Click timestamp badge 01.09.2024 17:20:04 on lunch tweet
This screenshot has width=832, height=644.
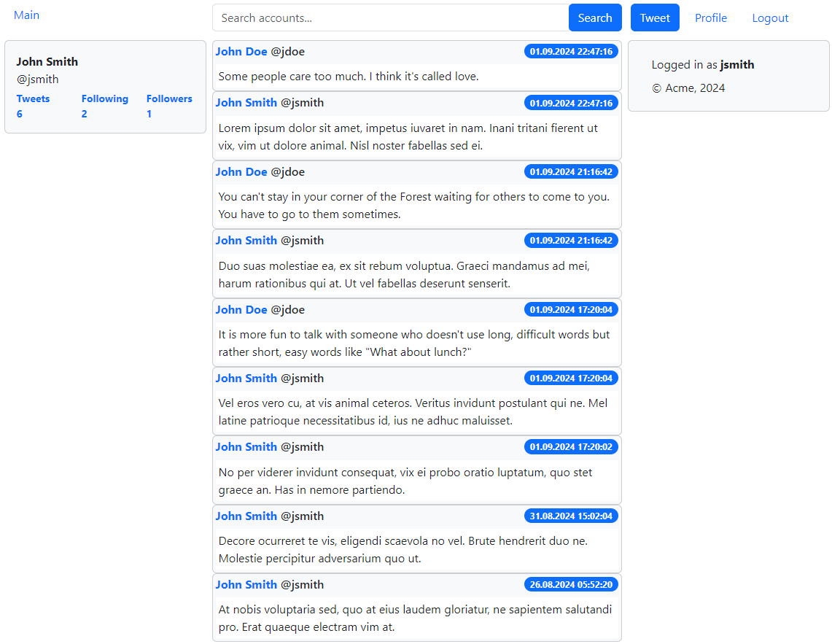(571, 309)
